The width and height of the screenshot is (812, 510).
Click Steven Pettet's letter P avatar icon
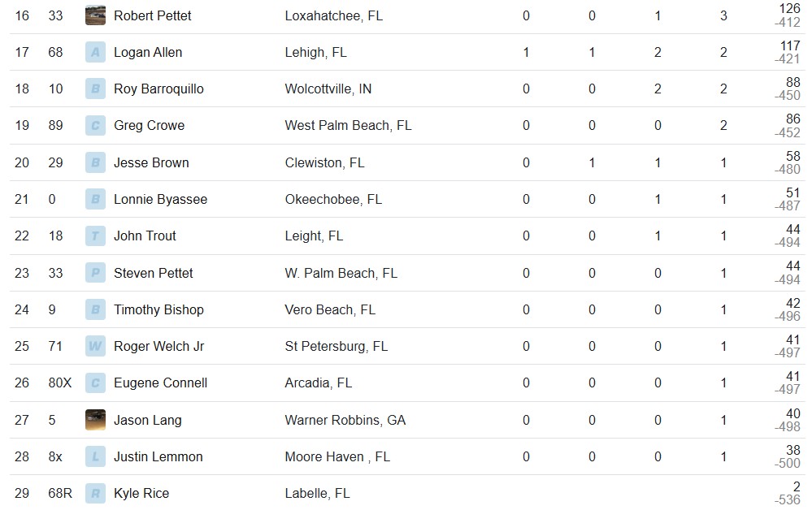coord(95,273)
